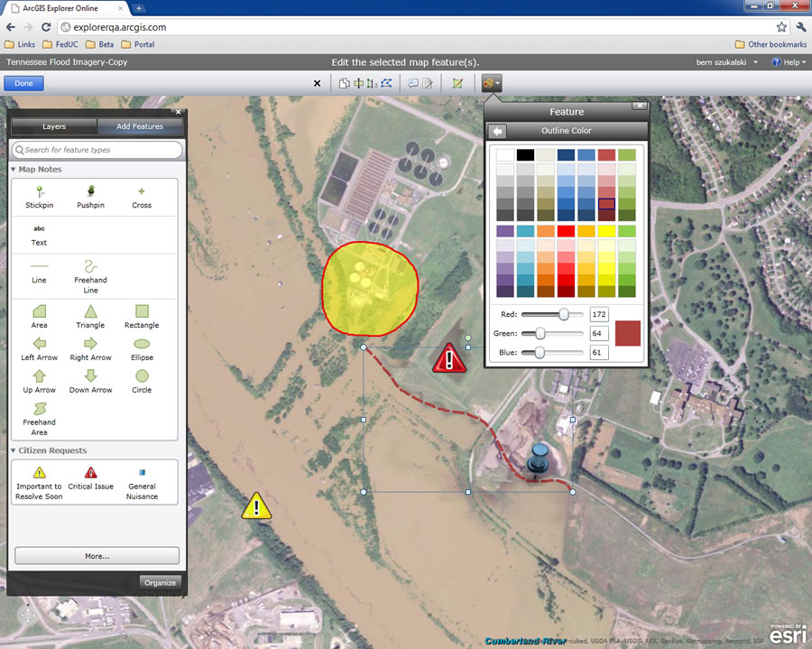Open the FedUC bookmarks folder
812x649 pixels.
tap(60, 44)
